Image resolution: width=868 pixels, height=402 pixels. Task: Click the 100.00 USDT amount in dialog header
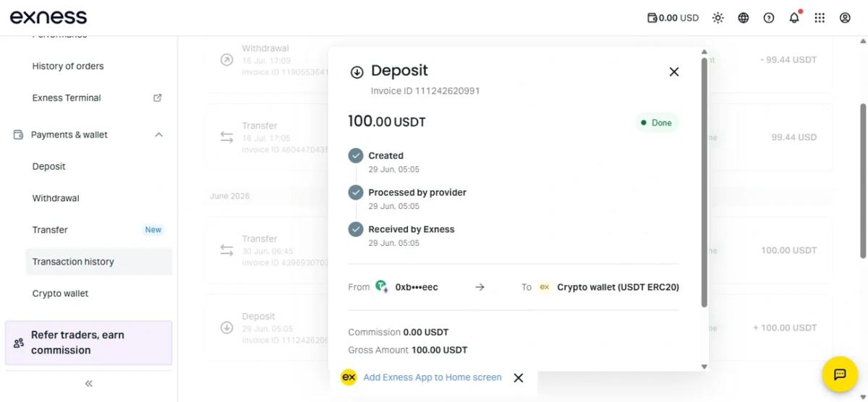[387, 121]
